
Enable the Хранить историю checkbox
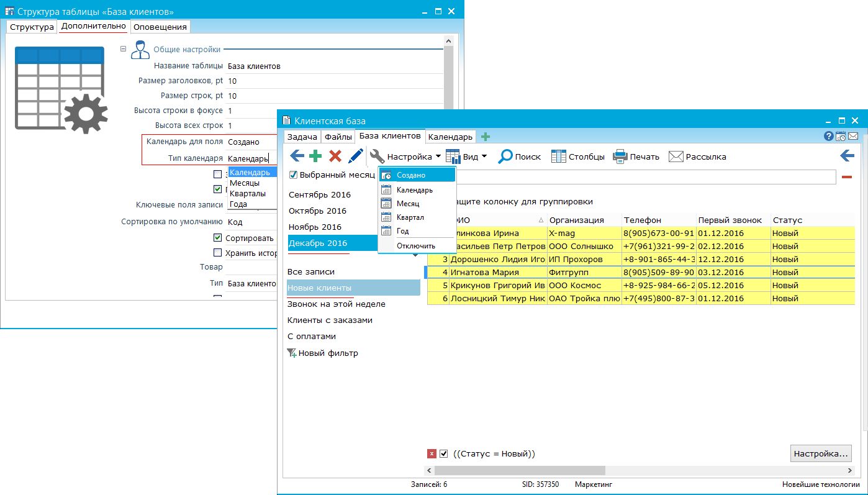tap(217, 253)
